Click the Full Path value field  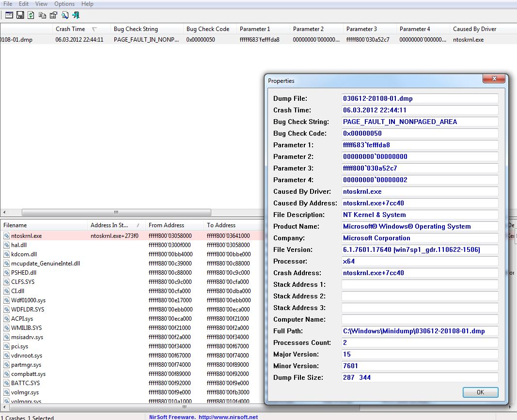[420, 331]
